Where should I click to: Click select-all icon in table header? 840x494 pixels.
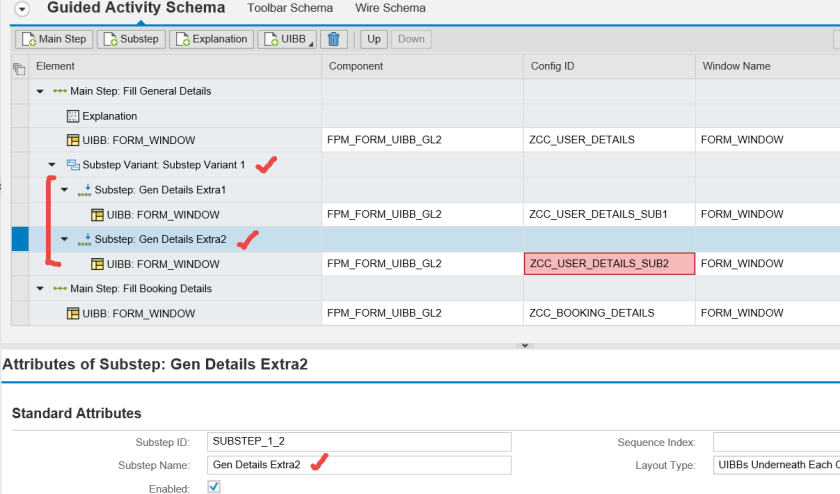pos(19,68)
